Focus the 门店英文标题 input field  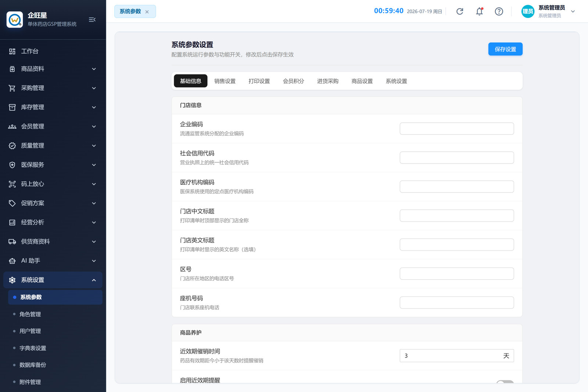tap(457, 245)
